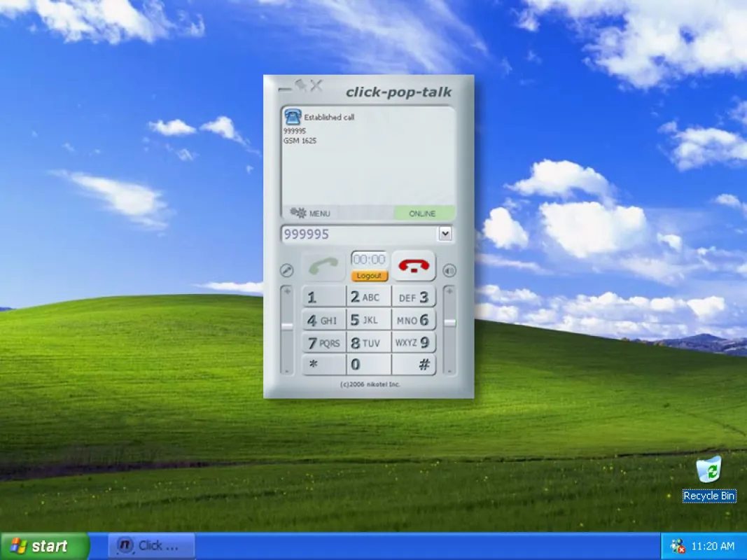Dial keypad digit 0
The height and width of the screenshot is (560, 747).
pos(369,365)
